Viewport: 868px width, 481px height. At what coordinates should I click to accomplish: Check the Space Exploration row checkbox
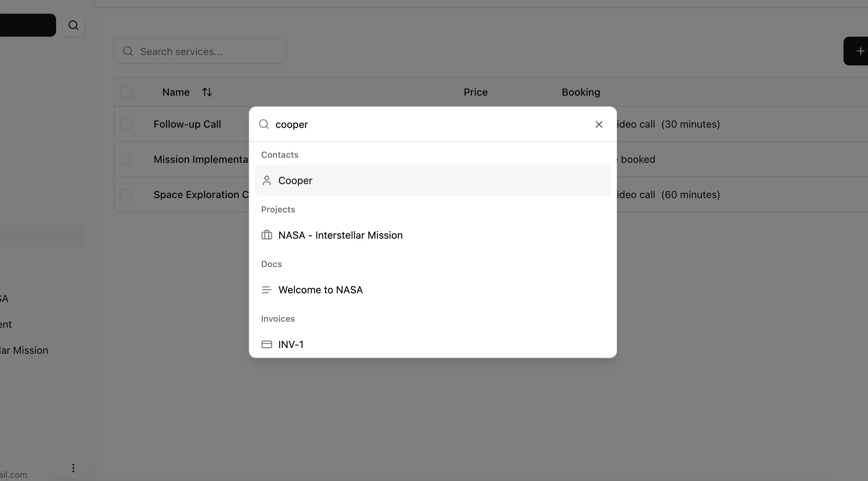pos(126,195)
